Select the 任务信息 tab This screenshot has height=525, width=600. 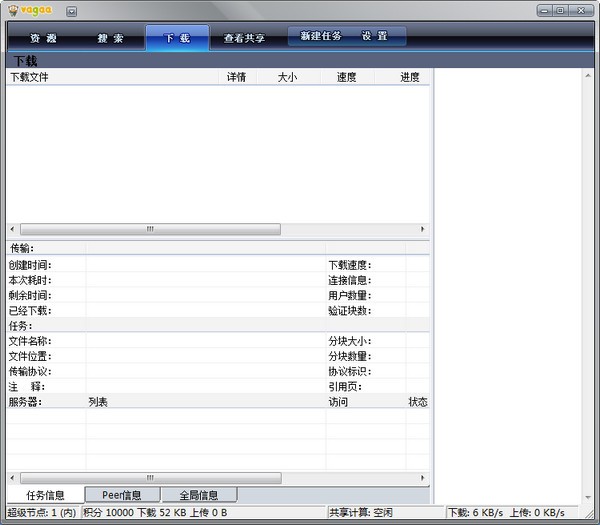pyautogui.click(x=45, y=495)
